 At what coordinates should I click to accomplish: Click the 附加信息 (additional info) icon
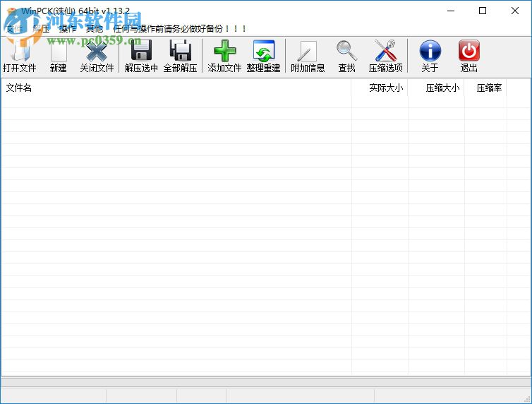click(x=308, y=51)
